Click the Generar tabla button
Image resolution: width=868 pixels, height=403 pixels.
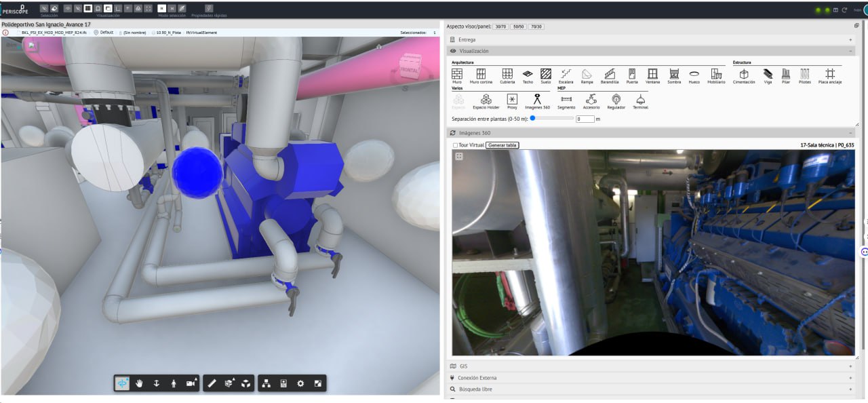(502, 145)
